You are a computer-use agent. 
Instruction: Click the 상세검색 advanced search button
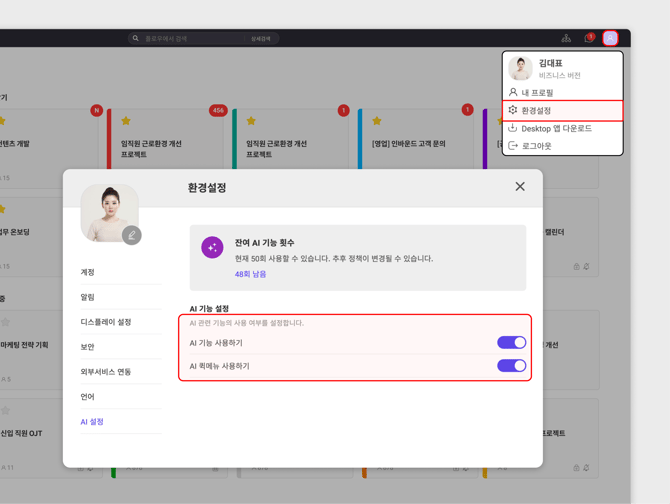tap(260, 39)
